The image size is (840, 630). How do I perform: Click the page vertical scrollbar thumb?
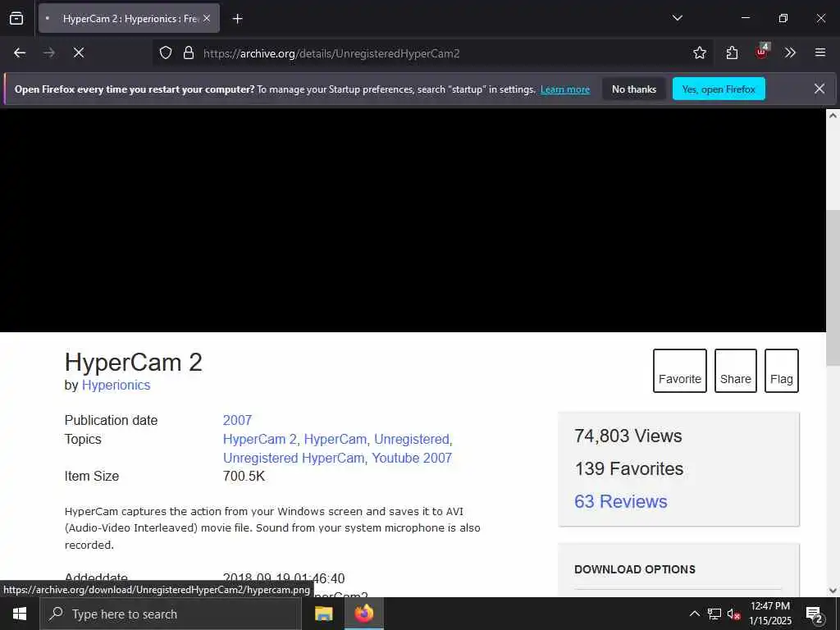tap(833, 288)
